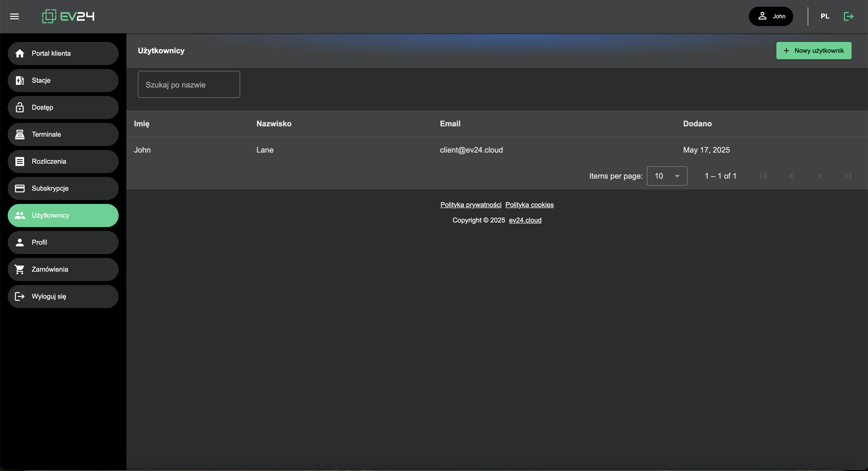Toggle the hamburger menu icon
Image resolution: width=868 pixels, height=471 pixels.
click(x=14, y=16)
